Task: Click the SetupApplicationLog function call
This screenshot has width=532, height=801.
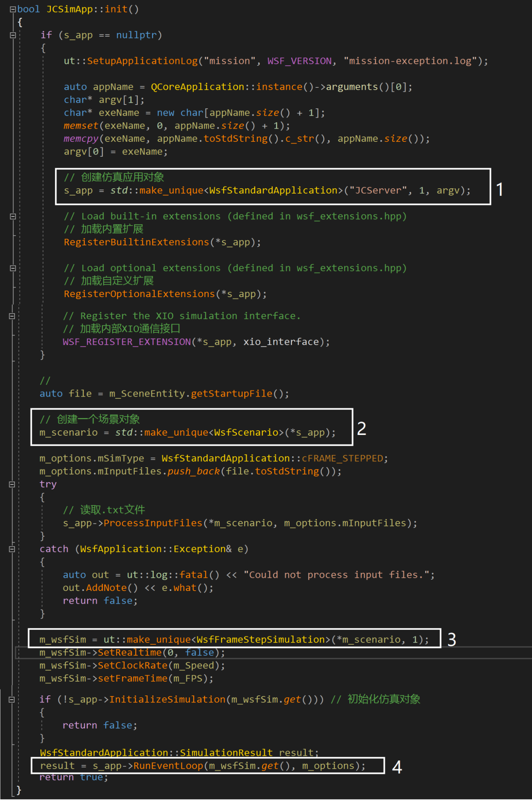Action: click(142, 61)
